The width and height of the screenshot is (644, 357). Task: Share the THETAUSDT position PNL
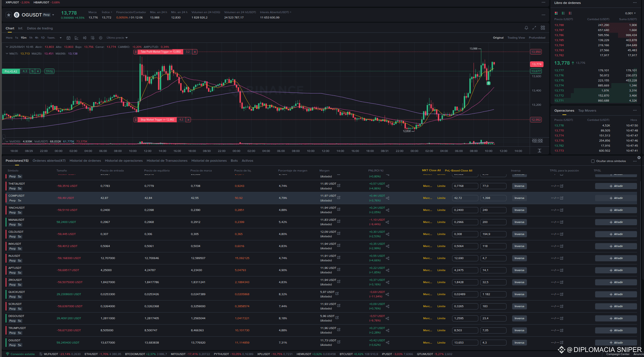pyautogui.click(x=388, y=186)
